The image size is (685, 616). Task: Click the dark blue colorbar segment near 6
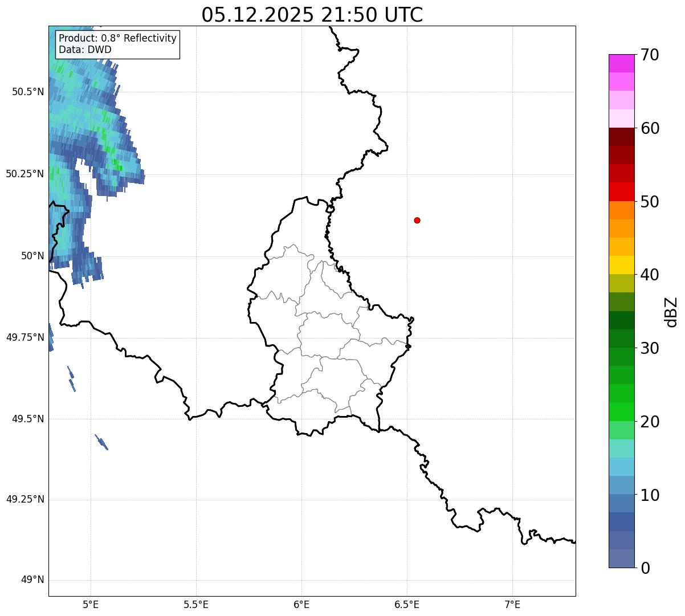pyautogui.click(x=621, y=521)
